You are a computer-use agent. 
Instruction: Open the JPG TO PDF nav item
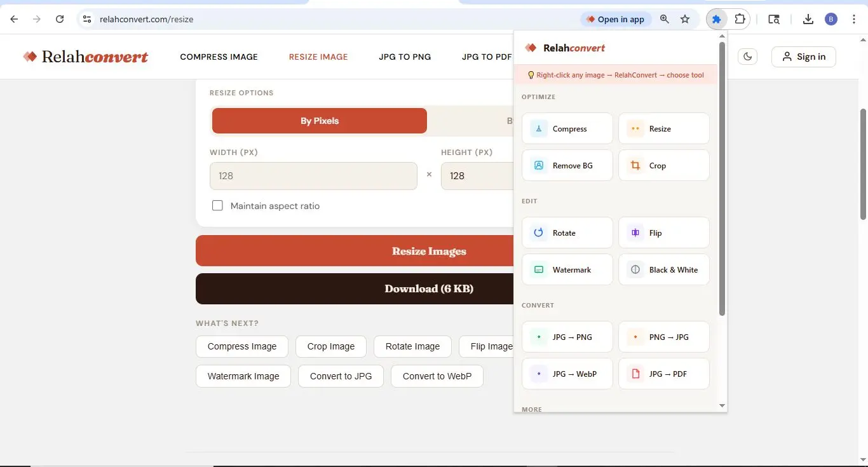point(487,57)
